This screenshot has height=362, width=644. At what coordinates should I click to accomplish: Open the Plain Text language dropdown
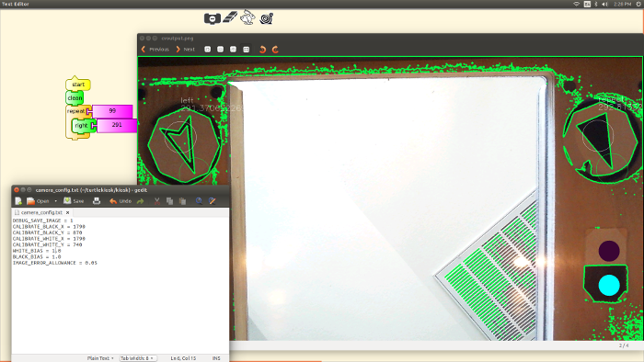(x=99, y=358)
